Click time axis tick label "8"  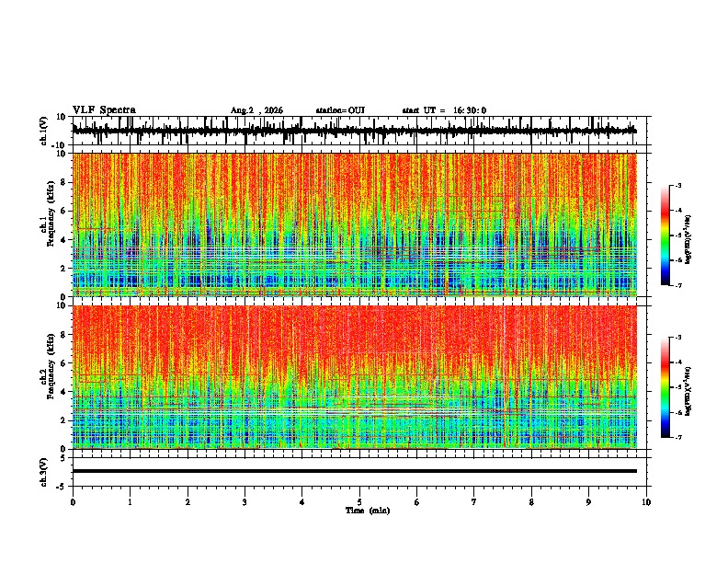tap(531, 502)
